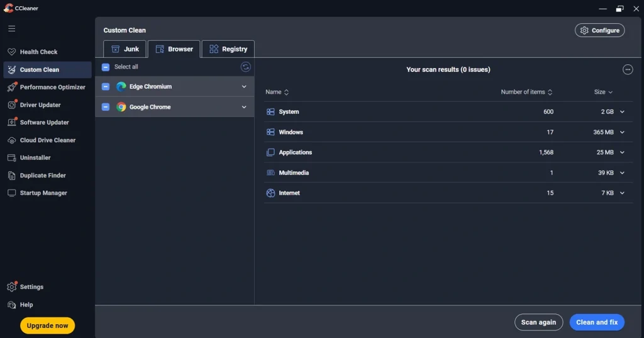This screenshot has height=338, width=644.
Task: Click the Clean and fix button
Action: pos(597,322)
